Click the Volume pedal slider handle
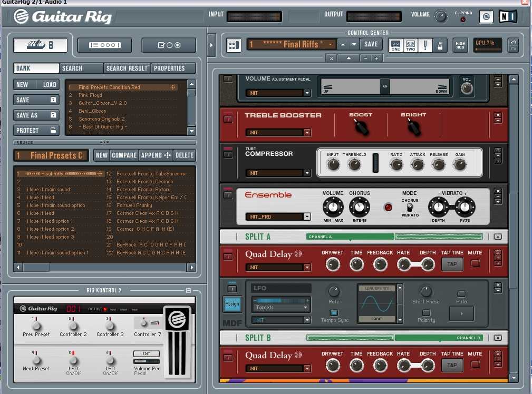This screenshot has height=394, width=532. coord(385,86)
